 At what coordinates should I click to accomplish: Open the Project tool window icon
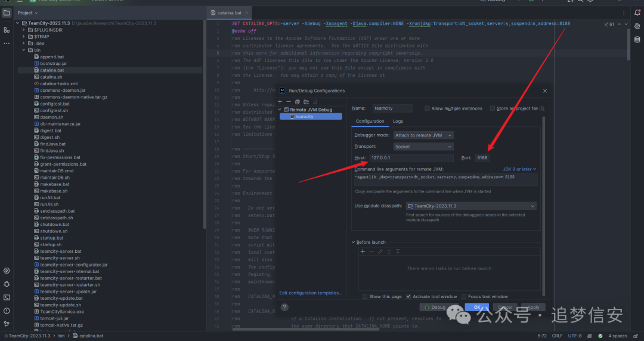(x=7, y=13)
